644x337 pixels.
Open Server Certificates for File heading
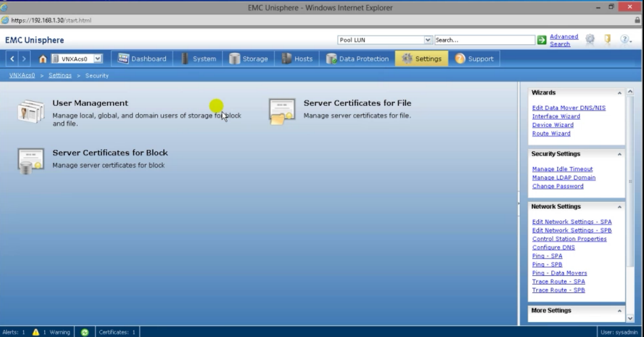coord(357,103)
